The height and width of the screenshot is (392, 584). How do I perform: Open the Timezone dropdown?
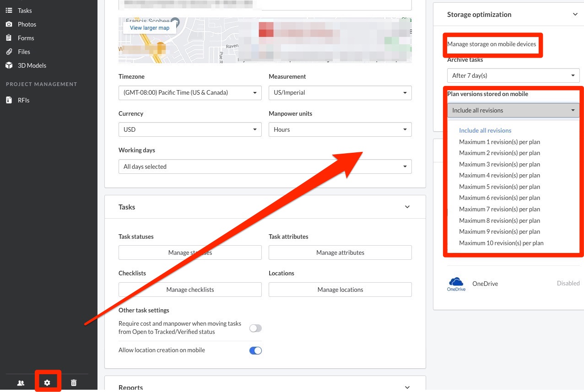[x=190, y=92]
